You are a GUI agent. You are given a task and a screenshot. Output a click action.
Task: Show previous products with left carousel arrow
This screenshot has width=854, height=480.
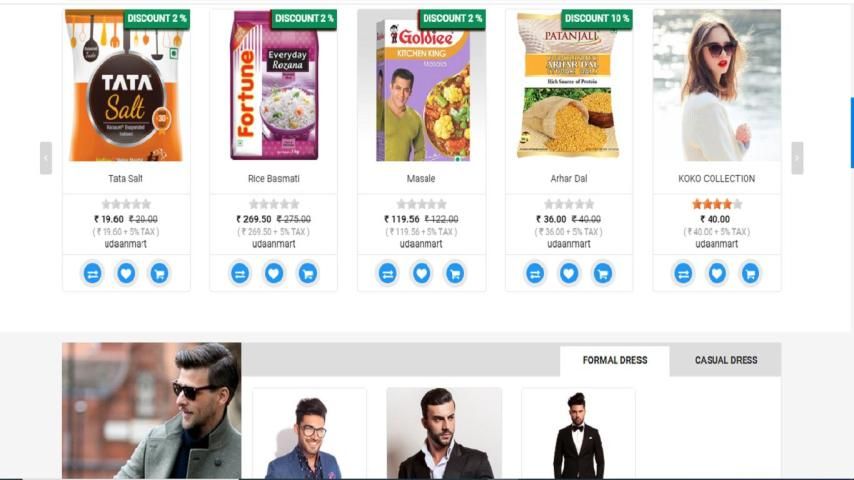(x=46, y=158)
